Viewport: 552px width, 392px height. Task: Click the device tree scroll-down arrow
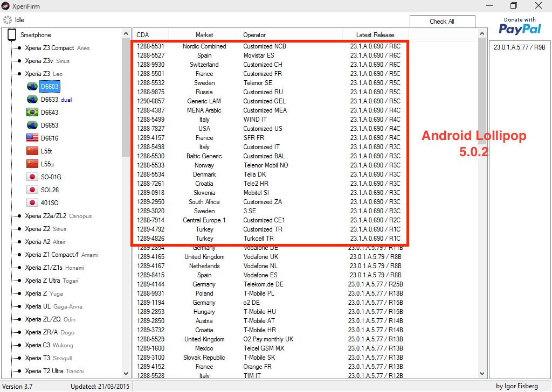pyautogui.click(x=126, y=373)
